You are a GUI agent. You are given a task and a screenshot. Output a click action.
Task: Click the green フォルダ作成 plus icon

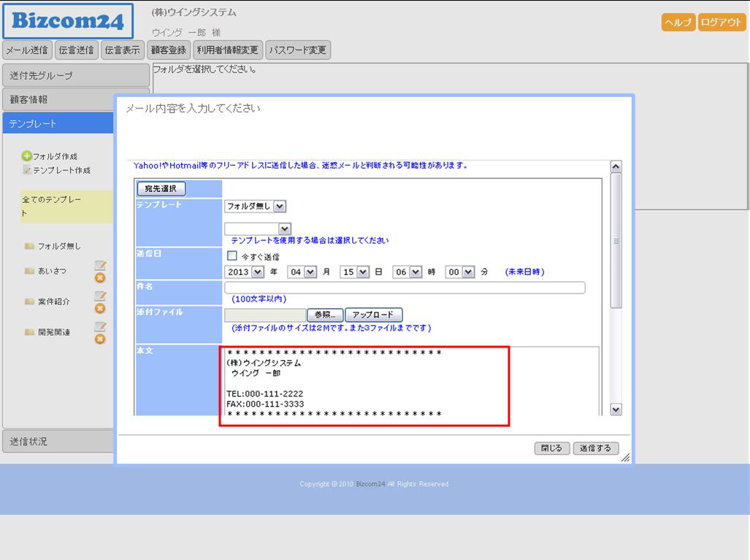coord(27,156)
